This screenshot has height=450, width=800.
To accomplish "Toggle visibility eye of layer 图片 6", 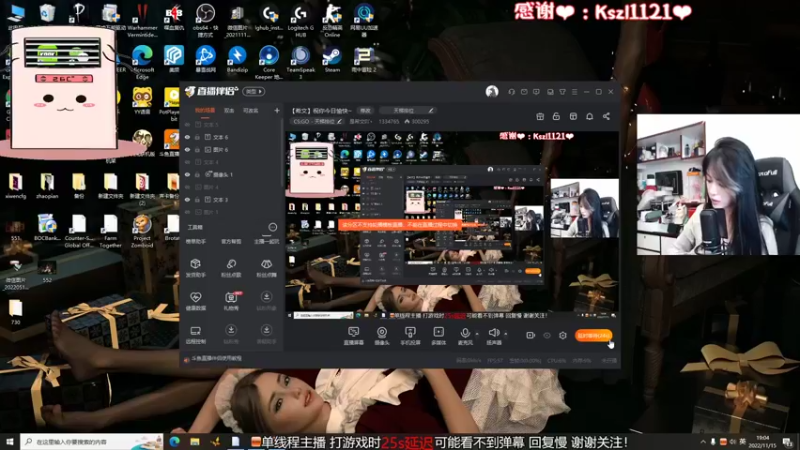I will 187,149.
